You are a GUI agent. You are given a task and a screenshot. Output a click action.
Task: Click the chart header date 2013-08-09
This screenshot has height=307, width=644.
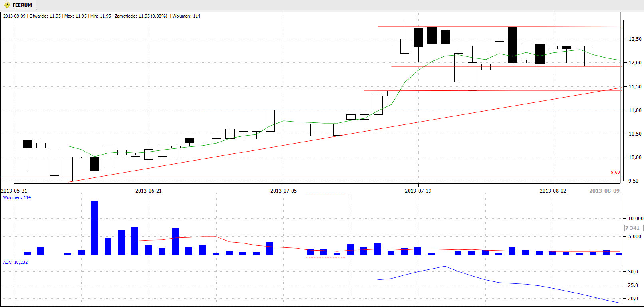[14, 16]
